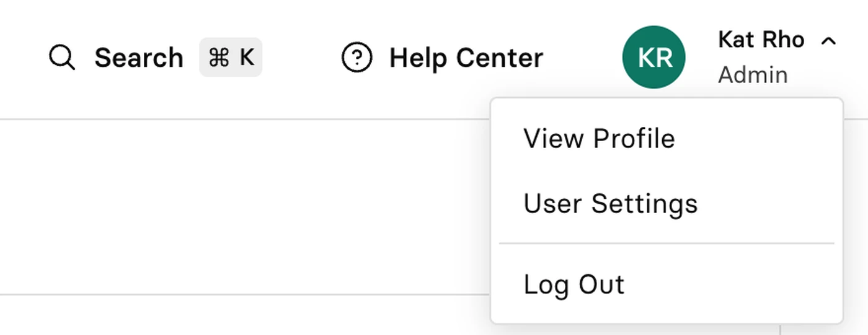Click the command symbol in the search shortcut
This screenshot has height=335, width=868.
(x=219, y=58)
